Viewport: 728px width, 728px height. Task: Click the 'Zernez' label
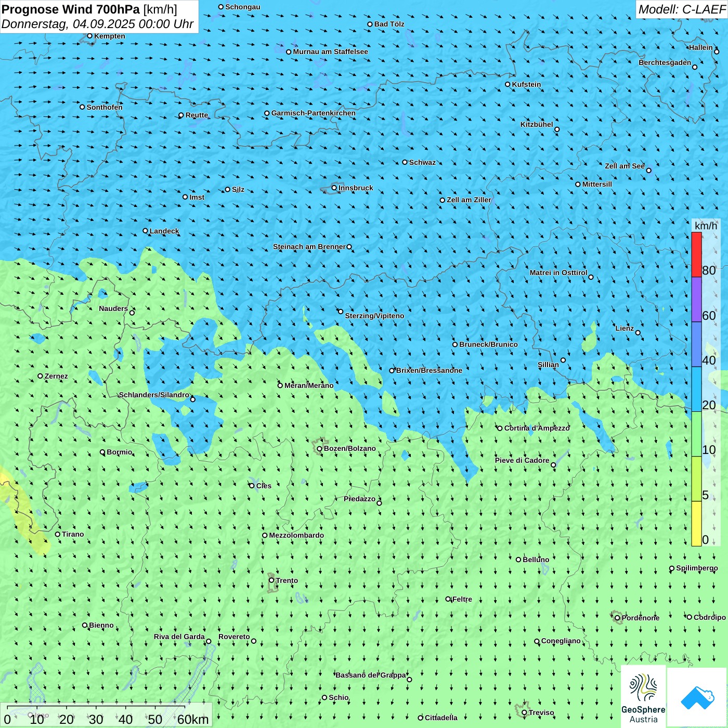(56, 376)
